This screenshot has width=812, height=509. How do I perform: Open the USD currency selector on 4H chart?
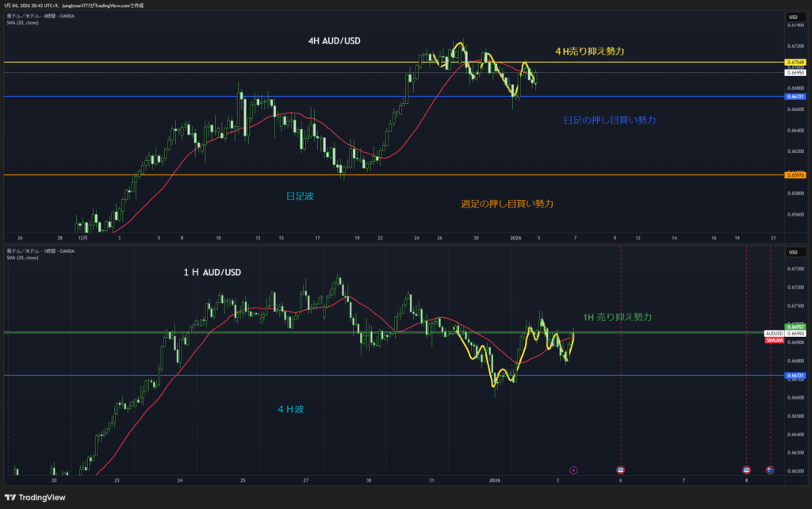(x=792, y=17)
